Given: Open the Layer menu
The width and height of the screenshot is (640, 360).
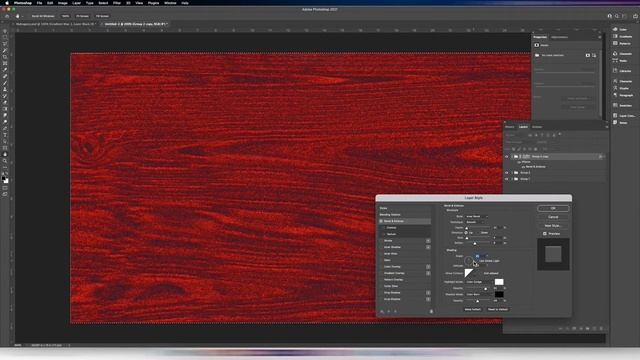Looking at the screenshot, I should pos(76,3).
